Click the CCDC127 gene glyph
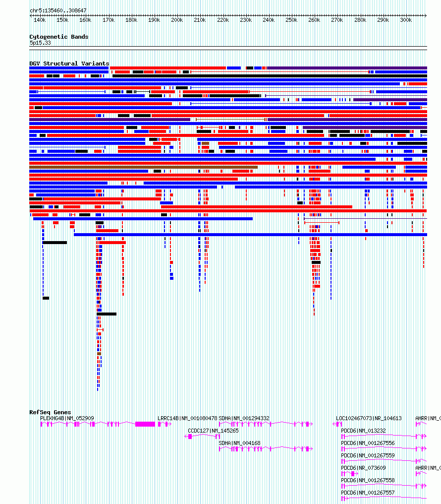Screen dimensions: 441x504 [x=203, y=437]
